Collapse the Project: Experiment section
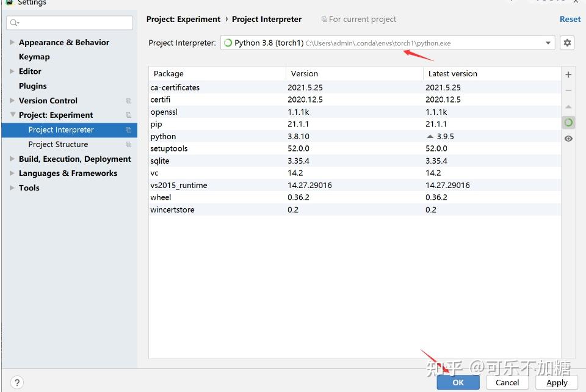 click(x=12, y=115)
